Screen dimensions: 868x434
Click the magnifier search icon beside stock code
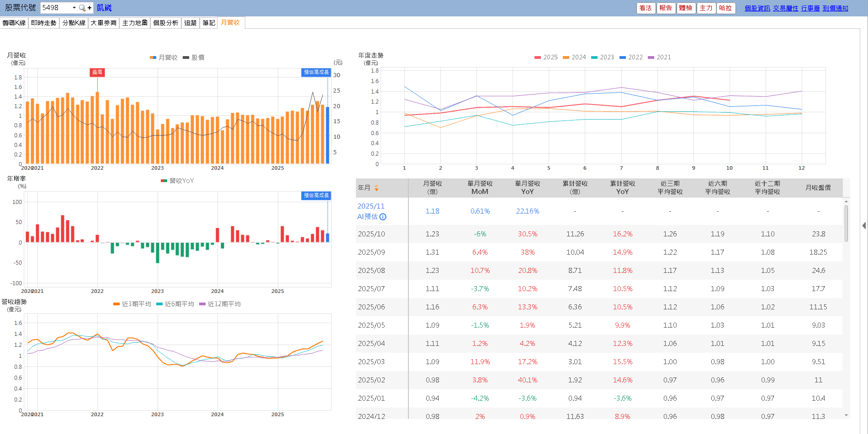point(82,8)
